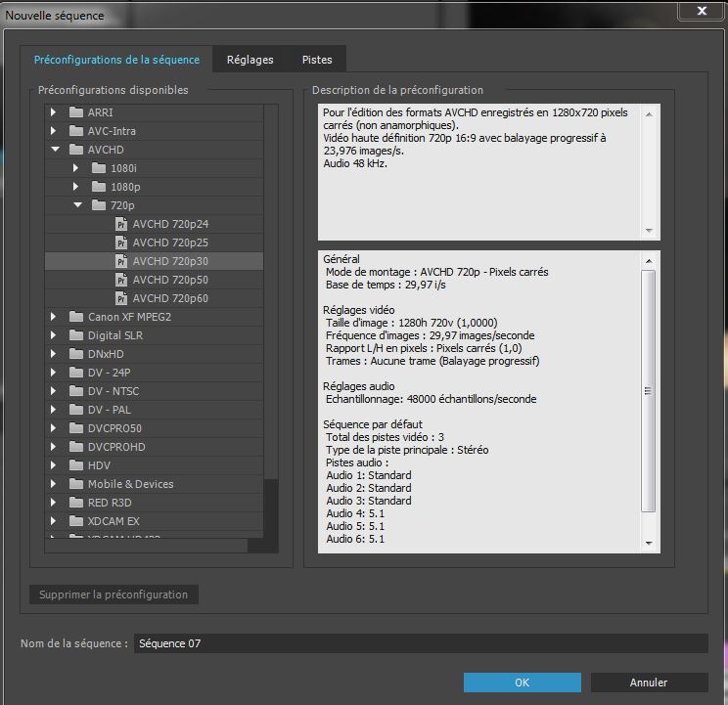Select the AVCHD 720p50 preset label

coord(170,280)
